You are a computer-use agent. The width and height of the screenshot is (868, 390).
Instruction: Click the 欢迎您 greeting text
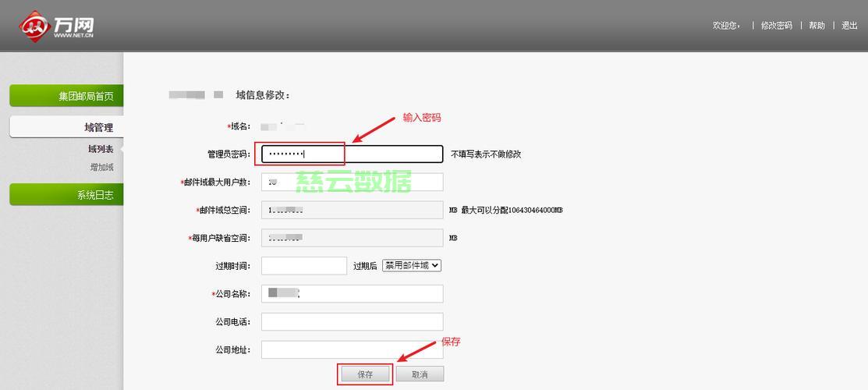726,26
